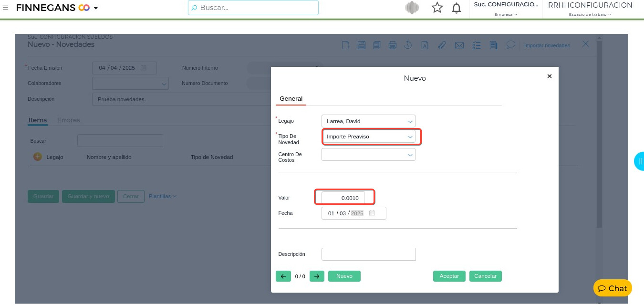
Task: Click the envelope mail icon
Action: pyautogui.click(x=459, y=45)
